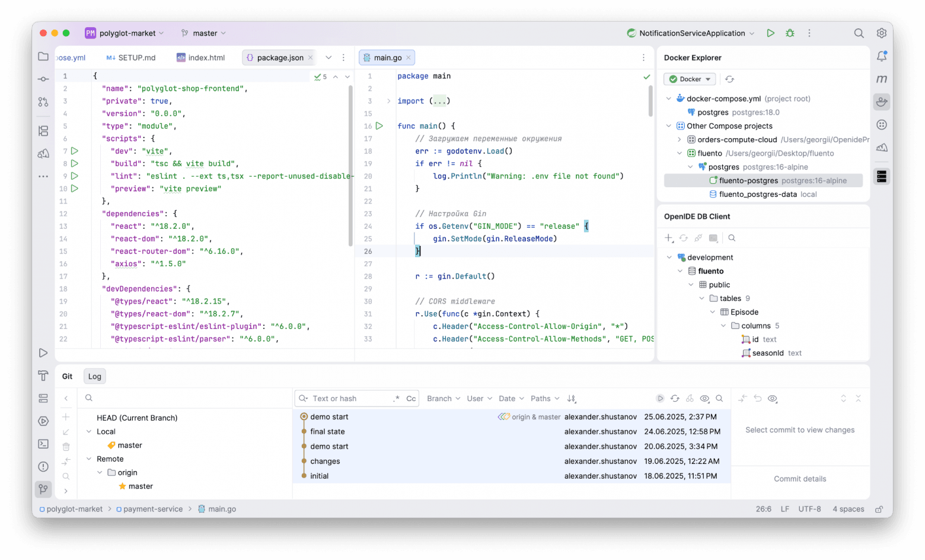Expand the orders-compute-cloud compose project

pos(680,140)
